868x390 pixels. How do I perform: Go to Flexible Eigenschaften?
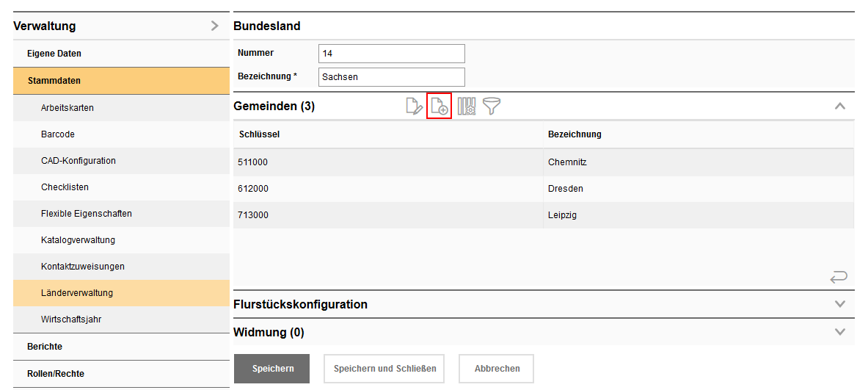[x=87, y=214]
